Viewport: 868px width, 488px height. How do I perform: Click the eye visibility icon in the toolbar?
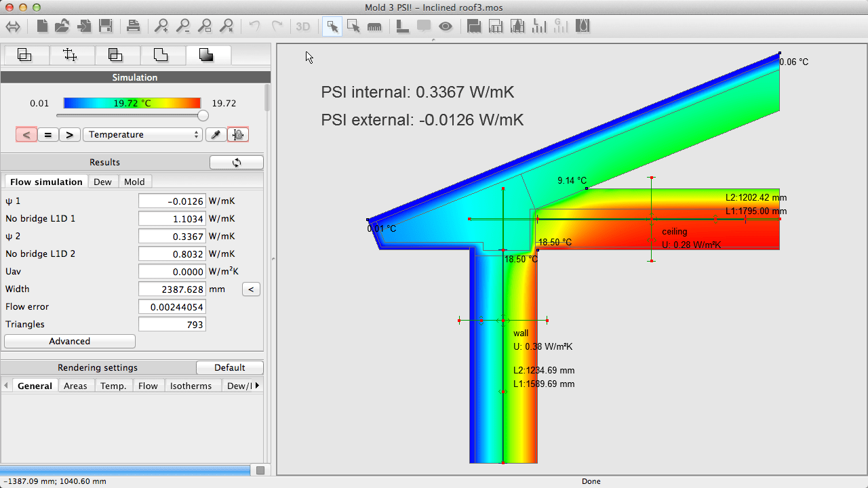[x=446, y=26]
